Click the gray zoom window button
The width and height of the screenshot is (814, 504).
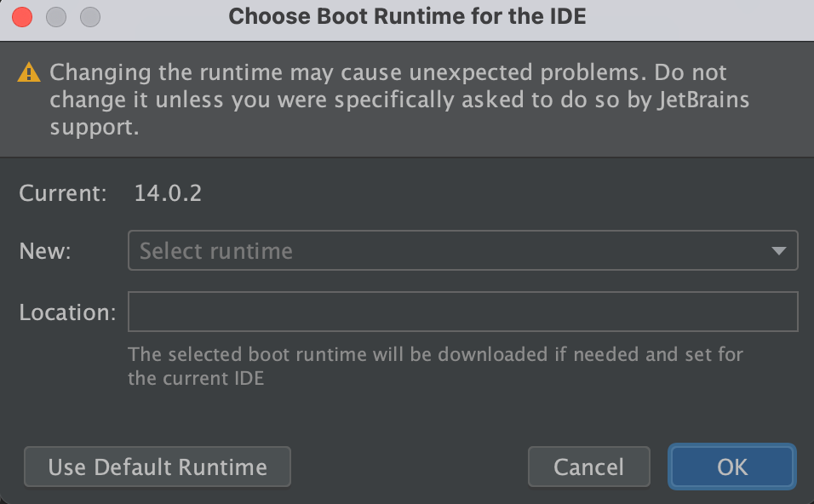pyautogui.click(x=89, y=17)
